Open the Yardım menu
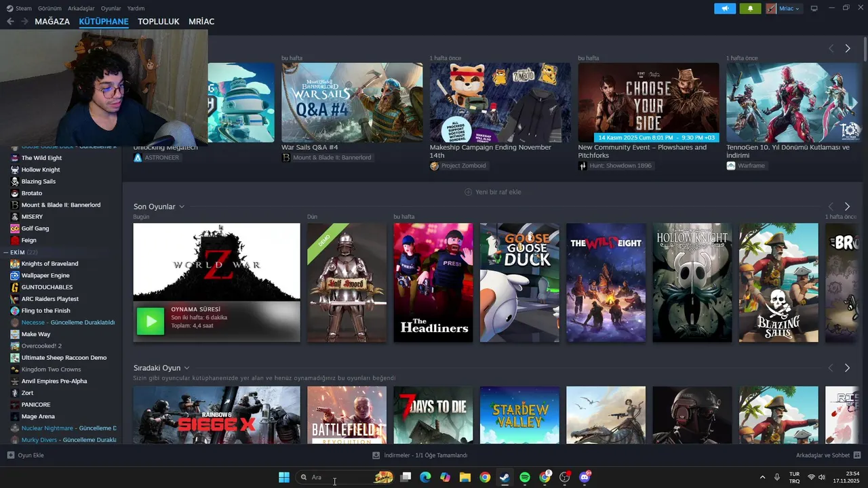Image resolution: width=868 pixels, height=488 pixels. 136,8
